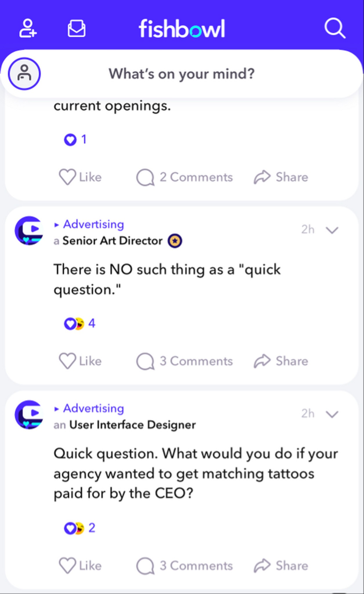This screenshot has height=594, width=364.
Task: Click the What's on your mind field
Action: coord(182,74)
